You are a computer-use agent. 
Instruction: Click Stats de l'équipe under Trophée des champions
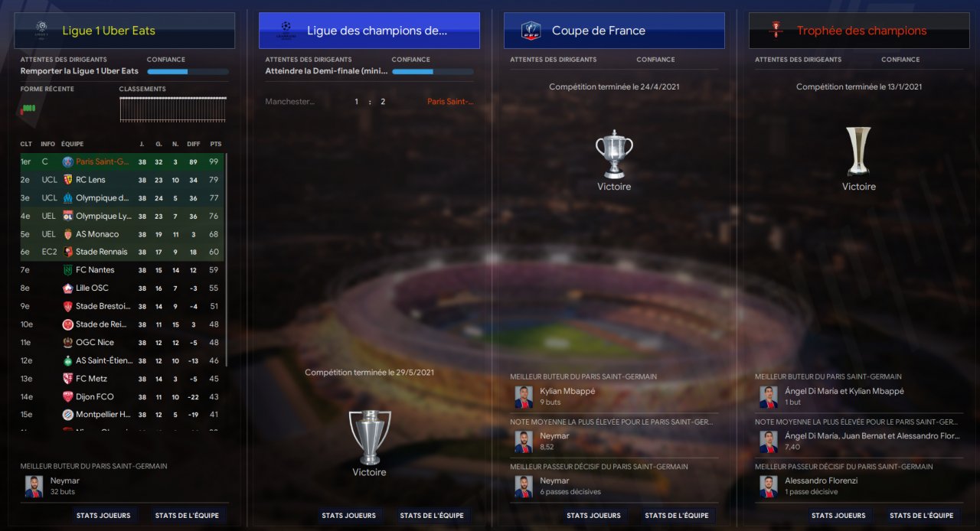(x=922, y=516)
